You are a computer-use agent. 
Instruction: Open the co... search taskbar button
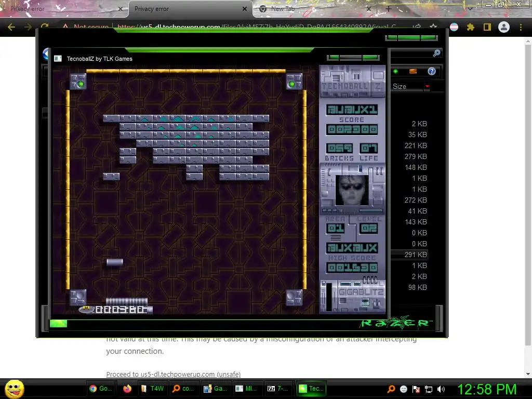click(183, 389)
